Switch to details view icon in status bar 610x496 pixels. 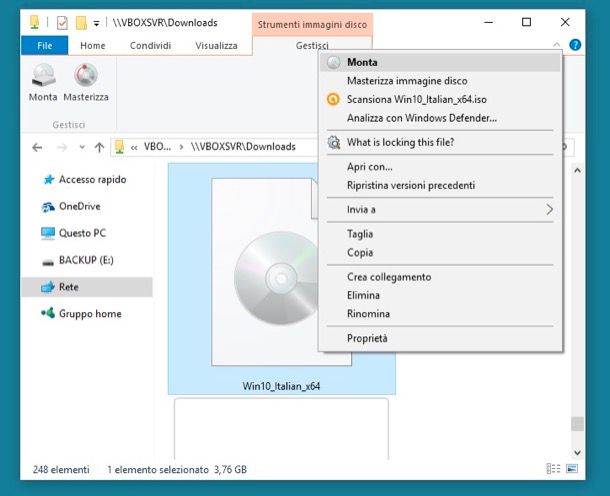(553, 469)
